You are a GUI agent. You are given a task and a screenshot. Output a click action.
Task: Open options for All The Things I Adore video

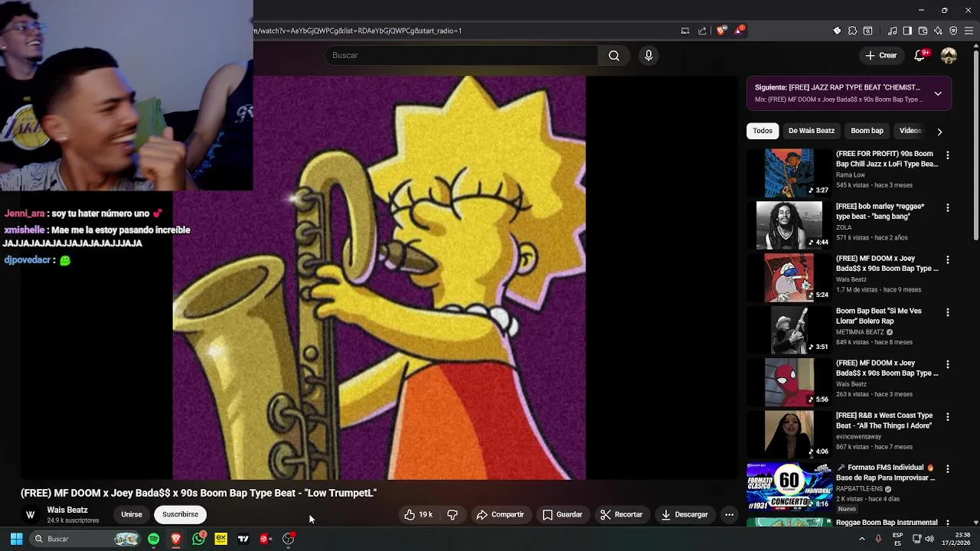click(948, 417)
